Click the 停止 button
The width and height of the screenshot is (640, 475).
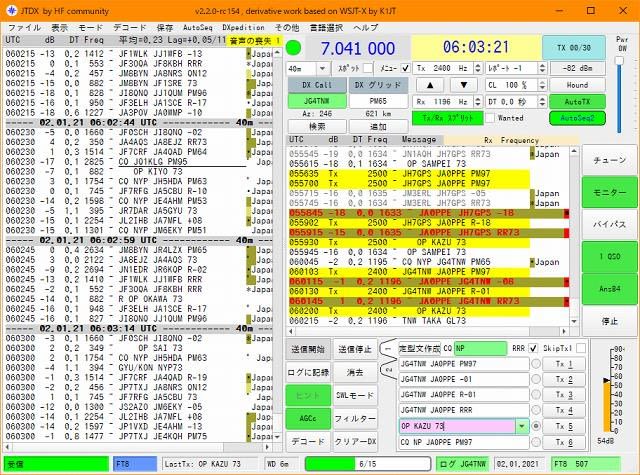(x=609, y=321)
